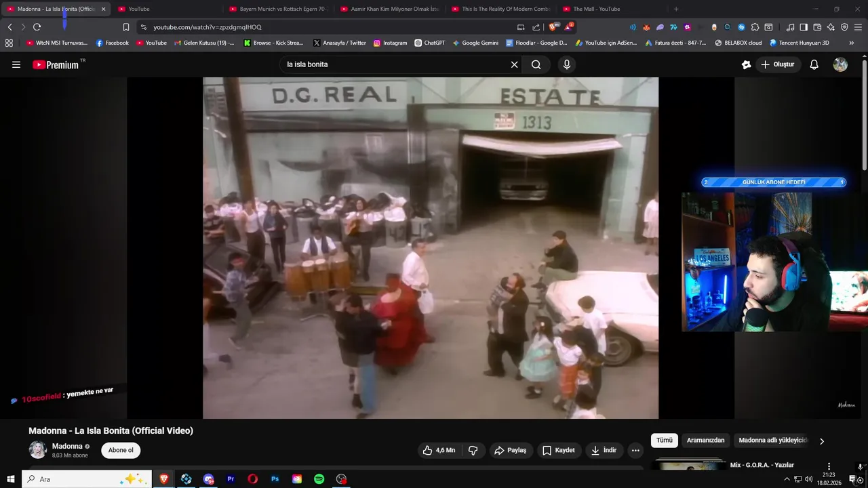Image resolution: width=868 pixels, height=488 pixels.
Task: Open Spotify from taskbar
Action: point(319,479)
